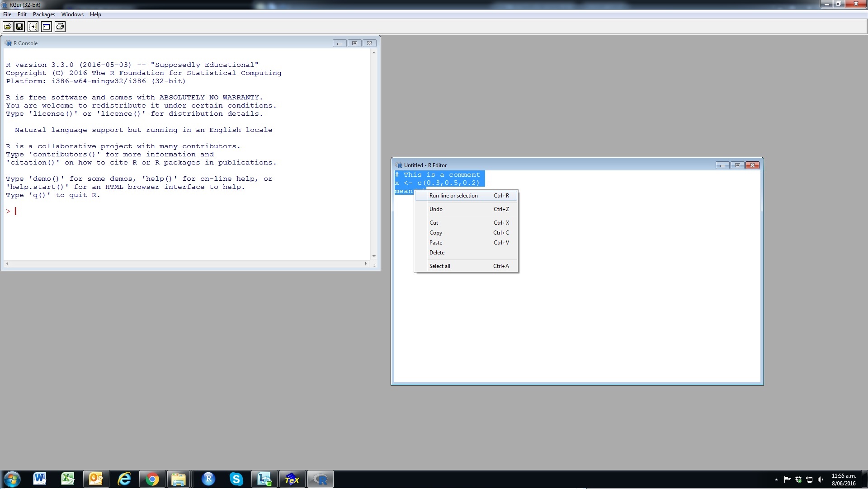Choose Delete from the context menu
Image resolution: width=868 pixels, height=489 pixels.
466,253
